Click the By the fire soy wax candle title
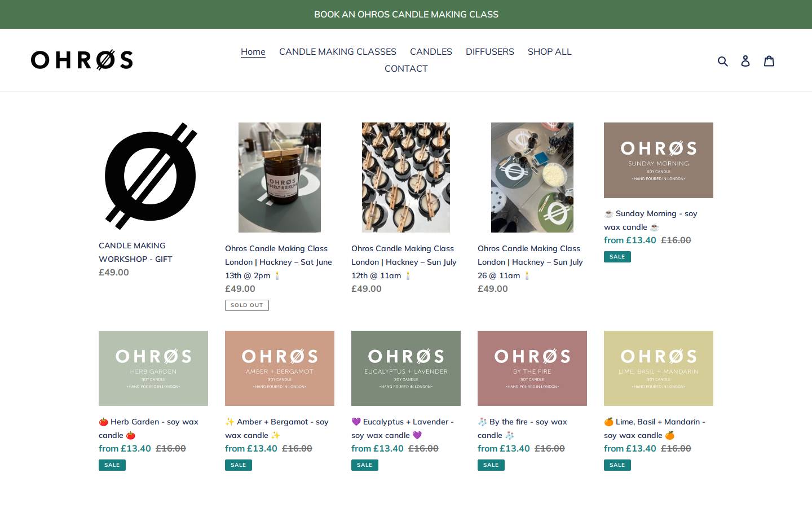This screenshot has height=508, width=812. tap(522, 428)
